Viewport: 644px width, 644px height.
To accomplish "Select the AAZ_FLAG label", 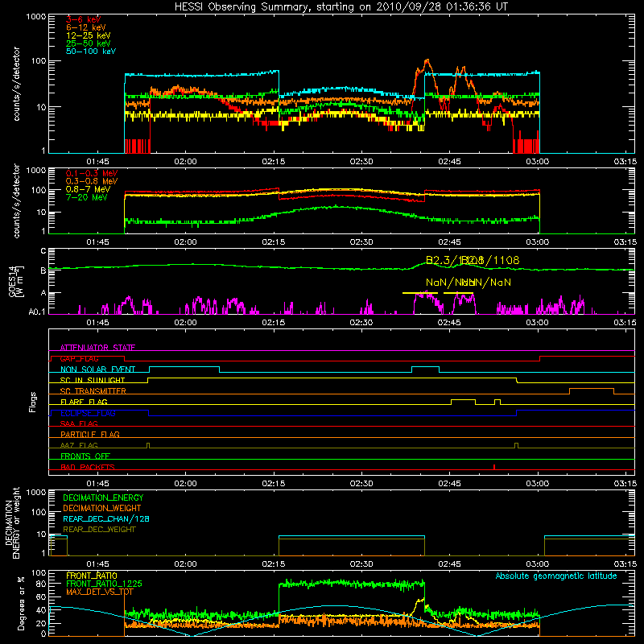I will pos(79,445).
